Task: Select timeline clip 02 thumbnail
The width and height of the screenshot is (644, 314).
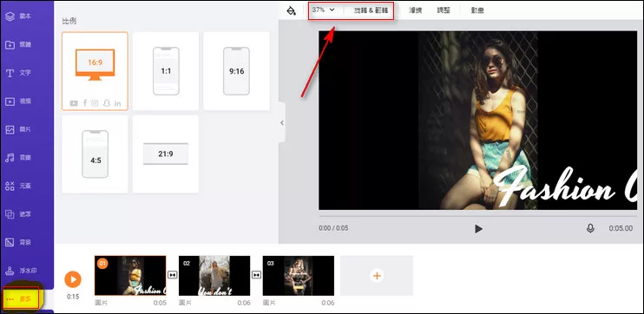Action: 214,276
